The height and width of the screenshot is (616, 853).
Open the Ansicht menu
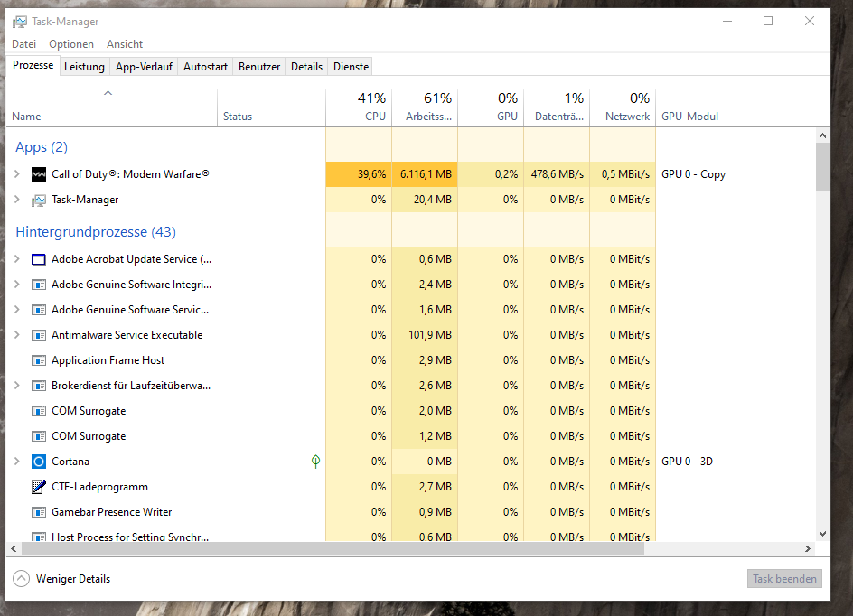click(125, 44)
